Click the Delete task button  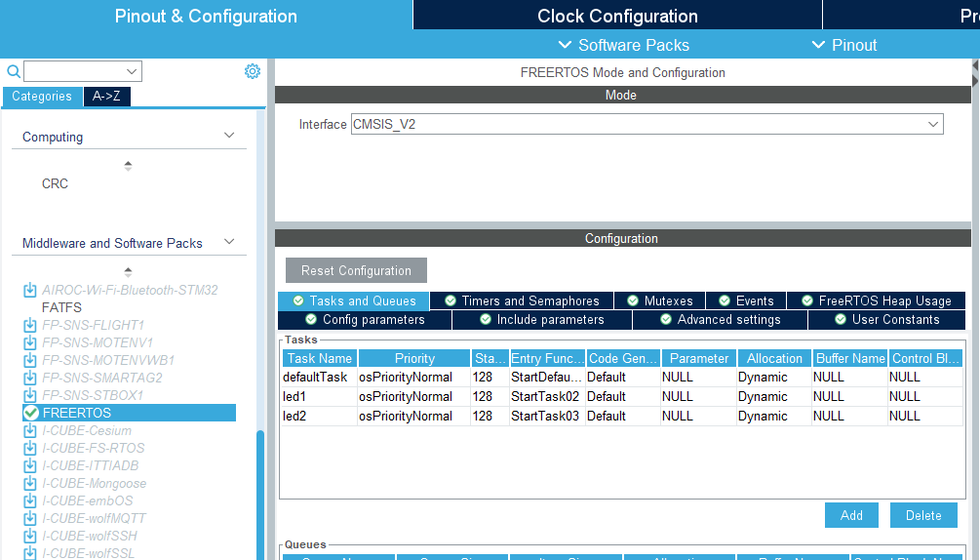click(923, 515)
